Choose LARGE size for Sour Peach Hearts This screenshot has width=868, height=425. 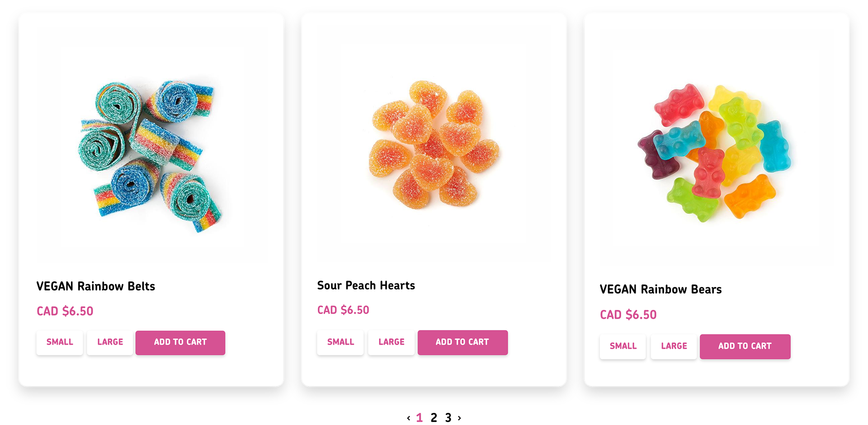[x=391, y=342]
